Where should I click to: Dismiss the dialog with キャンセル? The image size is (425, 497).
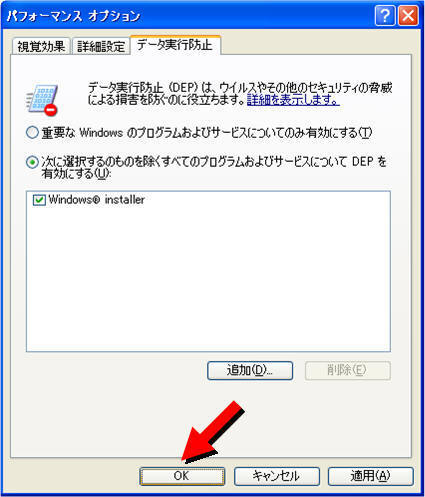pyautogui.click(x=277, y=476)
